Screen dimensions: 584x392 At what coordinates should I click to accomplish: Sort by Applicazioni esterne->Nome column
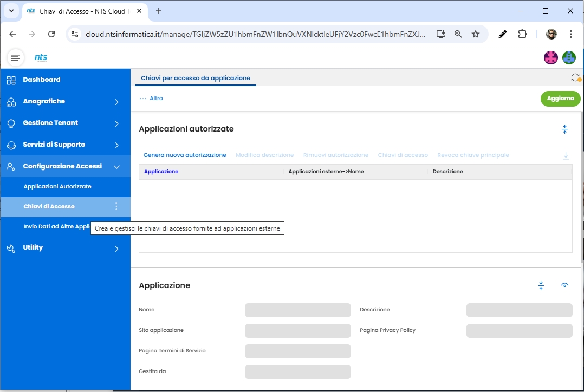[x=326, y=172]
